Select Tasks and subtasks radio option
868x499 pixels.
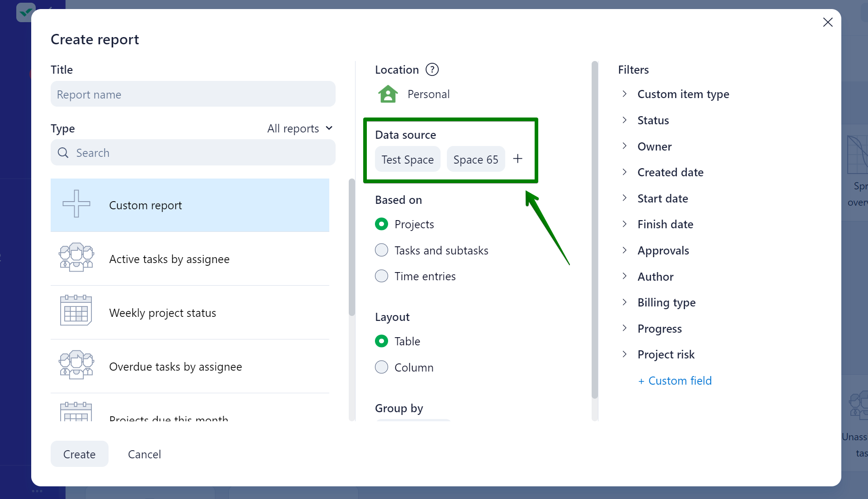pyautogui.click(x=381, y=250)
